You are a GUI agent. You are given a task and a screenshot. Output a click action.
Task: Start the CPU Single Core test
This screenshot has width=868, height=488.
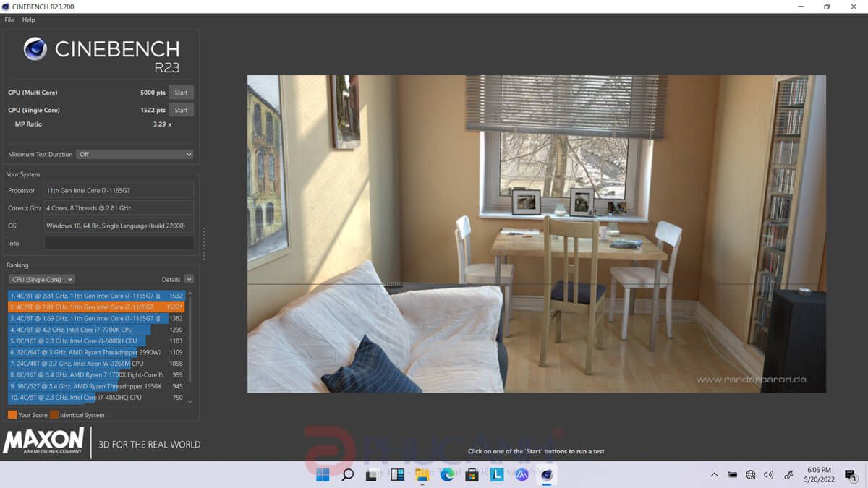click(181, 110)
